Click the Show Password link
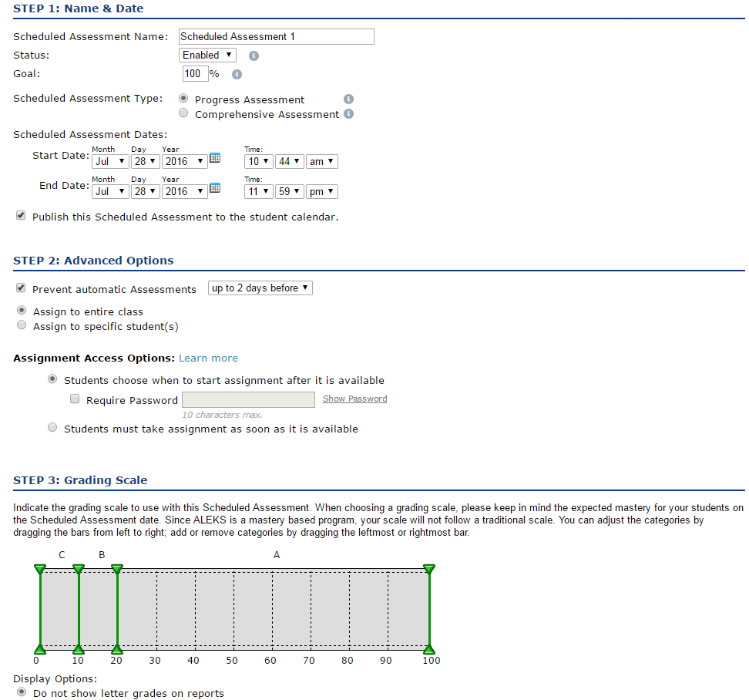This screenshot has width=749, height=700. (x=355, y=399)
